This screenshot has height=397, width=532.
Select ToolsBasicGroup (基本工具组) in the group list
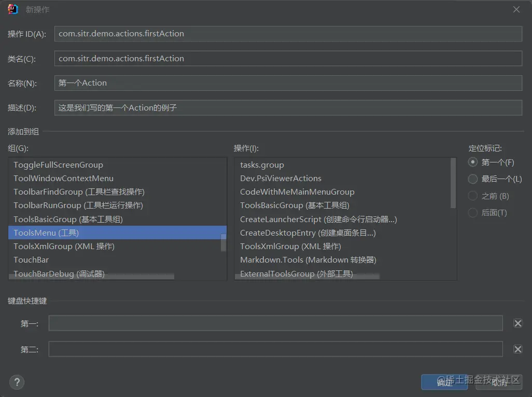(x=117, y=219)
